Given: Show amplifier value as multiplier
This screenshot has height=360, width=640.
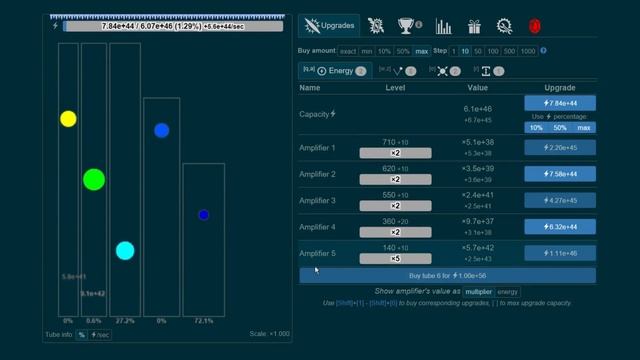Looking at the screenshot, I should tap(478, 292).
